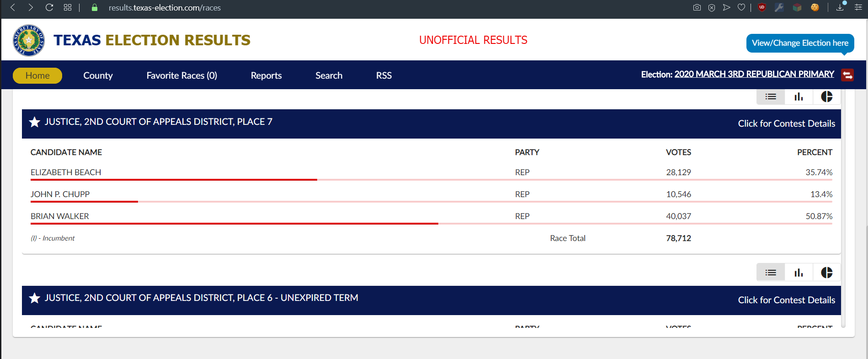
Task: Click the address bar URL
Action: point(165,8)
